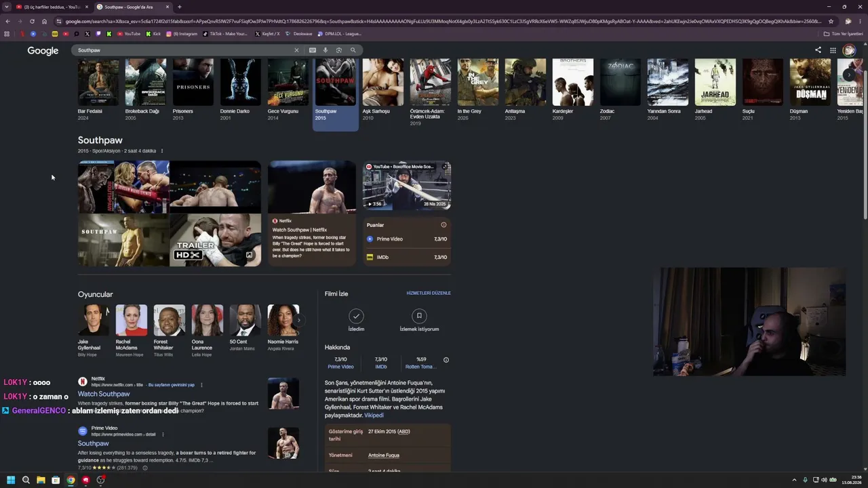This screenshot has height=488, width=868.
Task: Focus the browser address bar URL
Action: [x=442, y=21]
